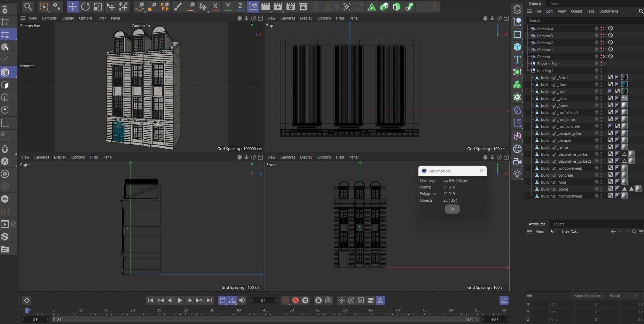Image resolution: width=644 pixels, height=324 pixels.
Task: Switch to the Takes tab
Action: point(555,3)
